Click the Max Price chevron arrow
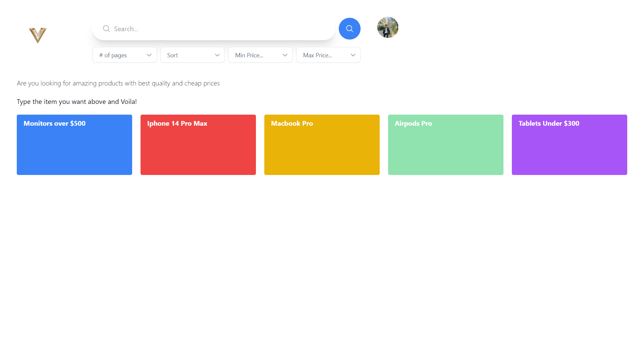The height and width of the screenshot is (362, 644). 353,55
